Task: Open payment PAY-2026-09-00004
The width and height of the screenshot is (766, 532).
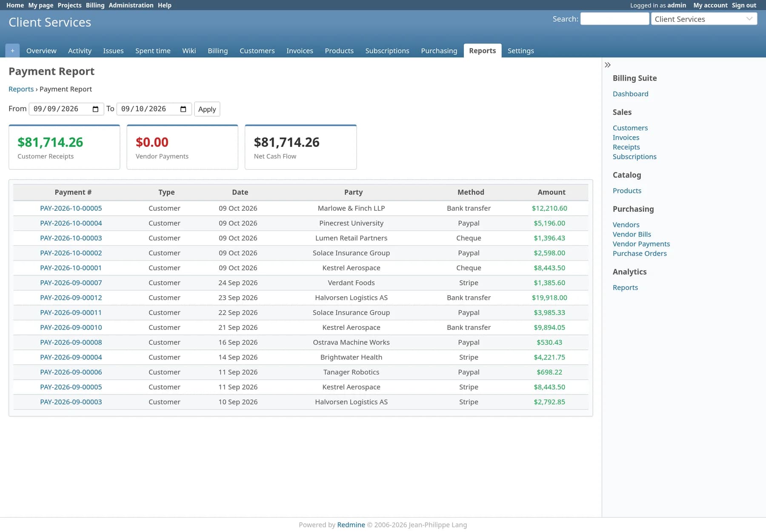Action: (x=71, y=357)
